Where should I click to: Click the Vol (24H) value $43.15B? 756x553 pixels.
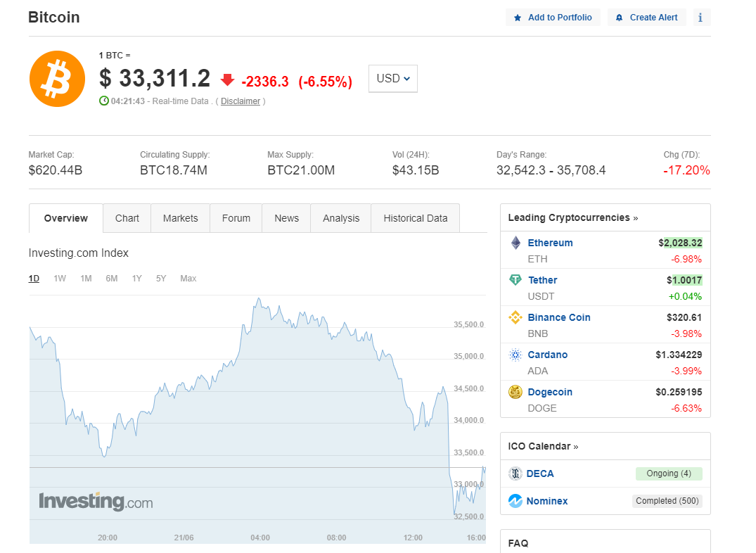coord(416,170)
